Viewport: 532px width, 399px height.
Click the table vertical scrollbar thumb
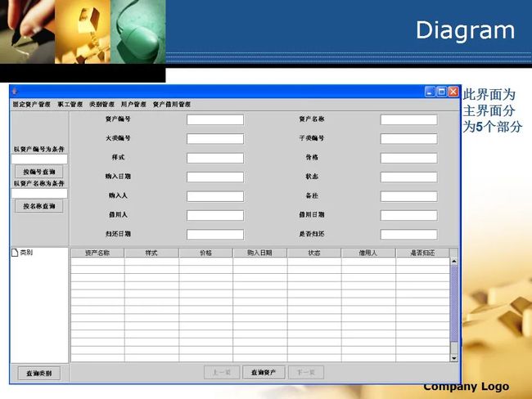454,303
